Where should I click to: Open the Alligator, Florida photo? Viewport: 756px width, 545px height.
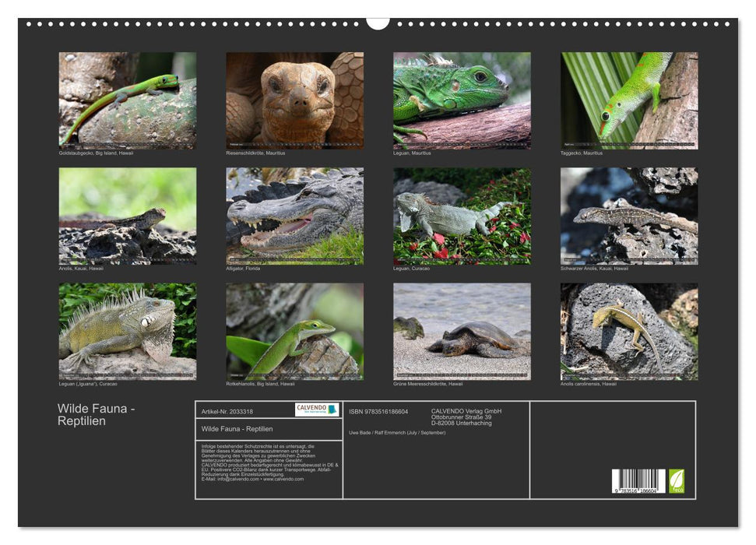click(294, 216)
